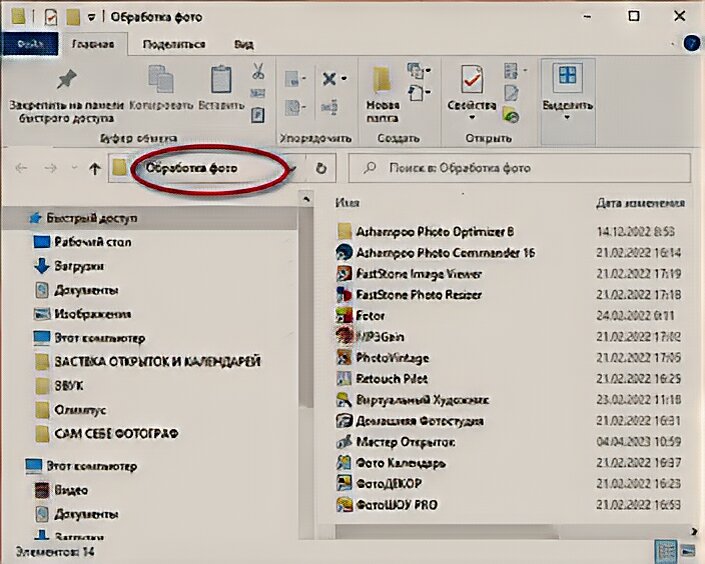Viewport: 705px width, 564px height.
Task: Click the navigation pane vertical scrollbar
Action: [x=306, y=306]
